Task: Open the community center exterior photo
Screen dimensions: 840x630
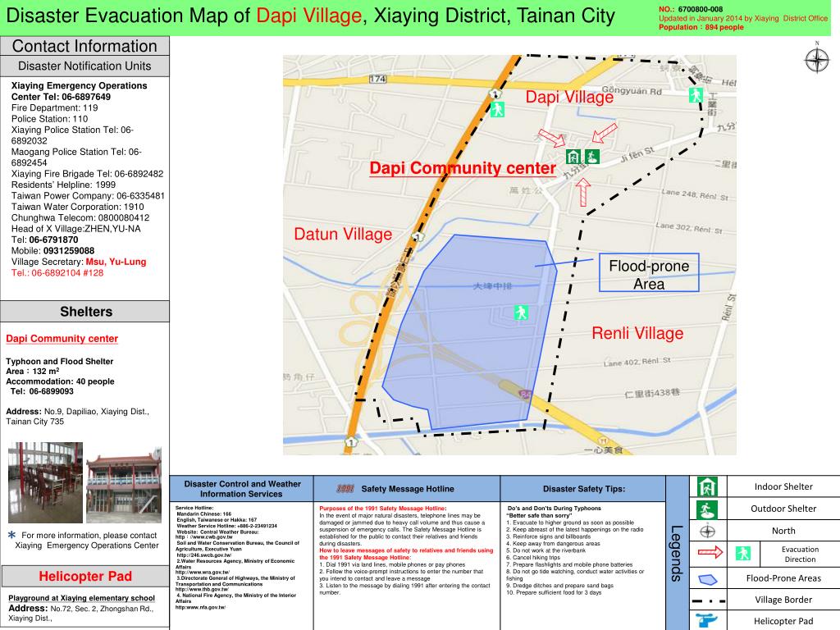Action: coord(124,485)
